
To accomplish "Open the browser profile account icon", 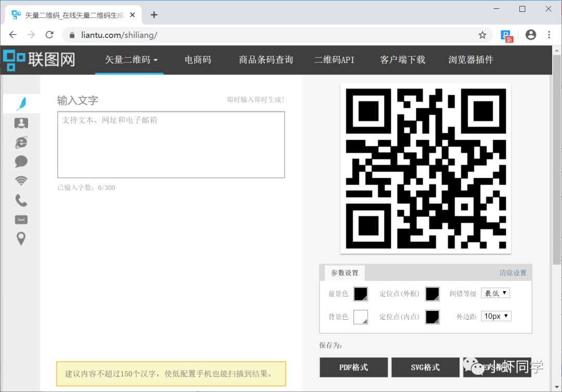I will click(x=531, y=34).
